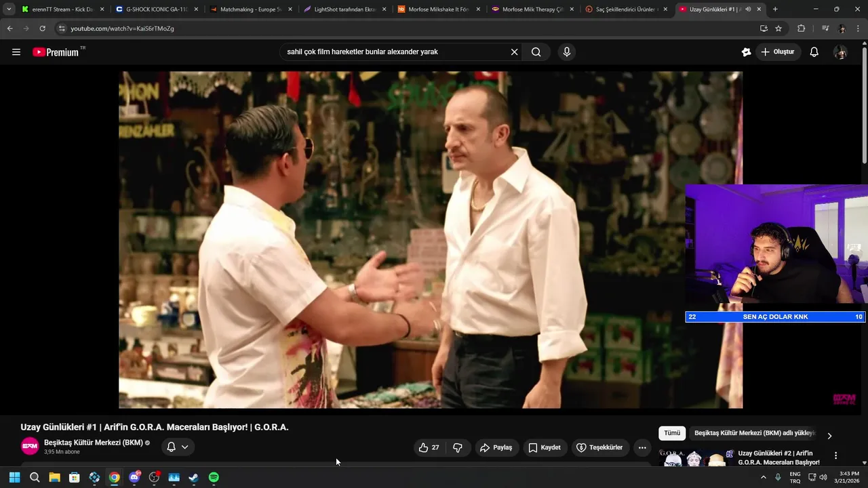The width and height of the screenshot is (868, 488).
Task: Switch to the Morfose Milkshake tab
Action: point(437,9)
